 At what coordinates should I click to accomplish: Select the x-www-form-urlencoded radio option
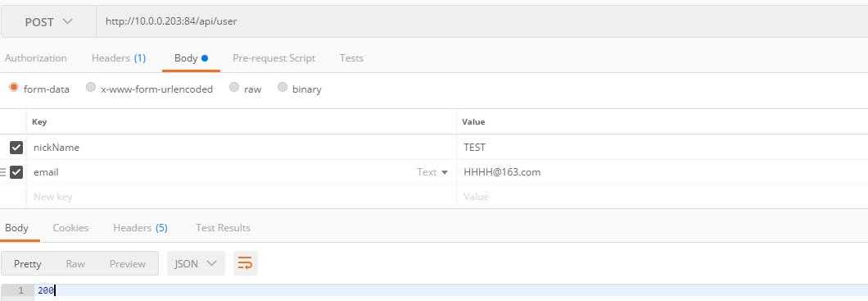pyautogui.click(x=91, y=88)
